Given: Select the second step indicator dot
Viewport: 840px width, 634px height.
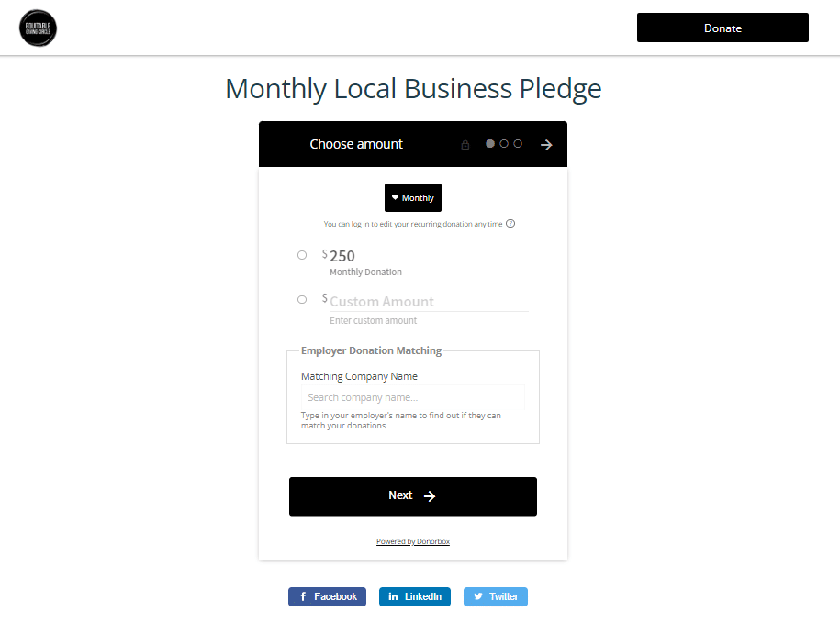Looking at the screenshot, I should pyautogui.click(x=504, y=144).
